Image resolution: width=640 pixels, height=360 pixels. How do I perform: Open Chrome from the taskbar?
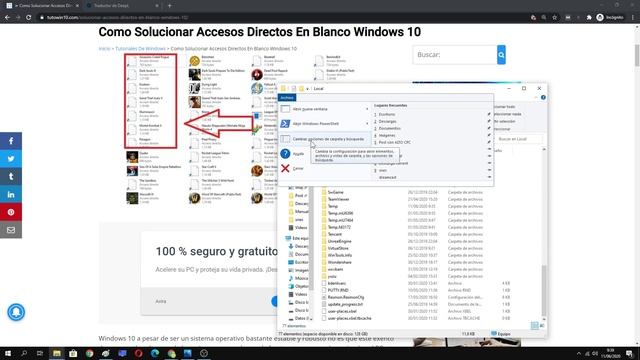[x=89, y=353]
